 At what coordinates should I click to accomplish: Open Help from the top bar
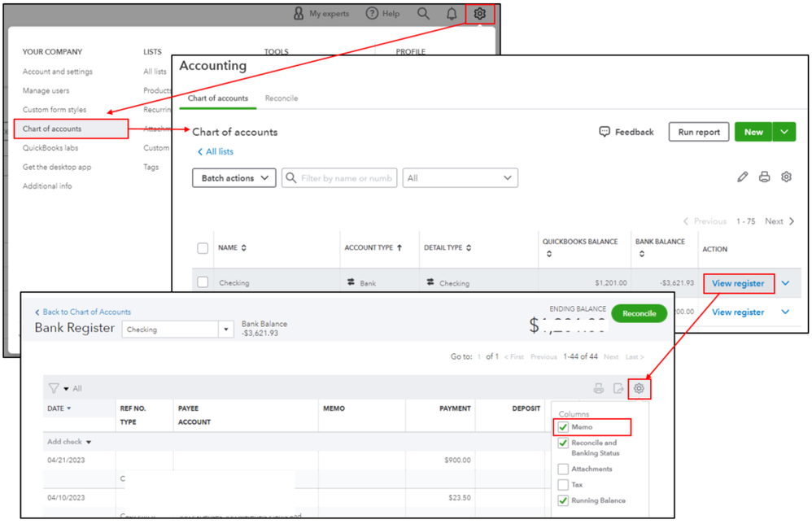point(382,14)
